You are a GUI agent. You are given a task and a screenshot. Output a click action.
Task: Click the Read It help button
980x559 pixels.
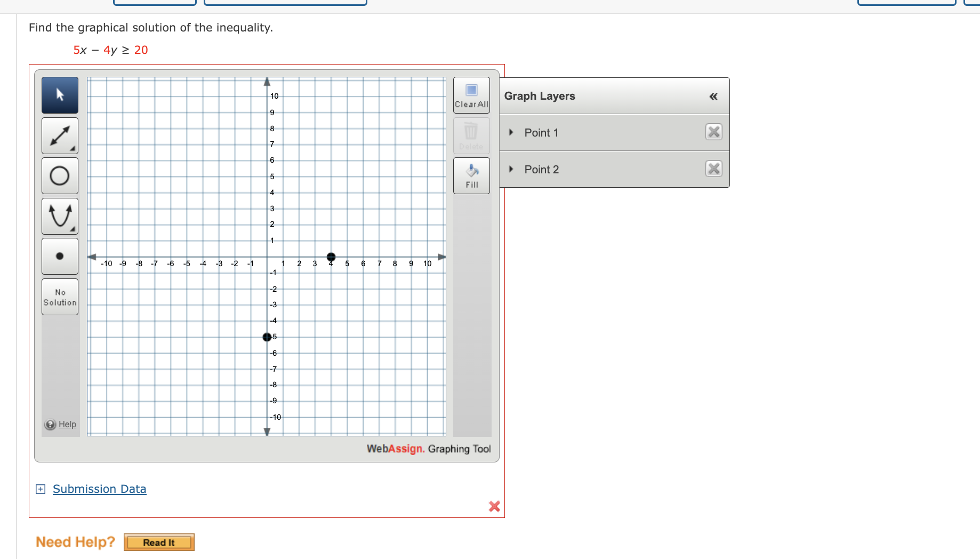tap(158, 542)
